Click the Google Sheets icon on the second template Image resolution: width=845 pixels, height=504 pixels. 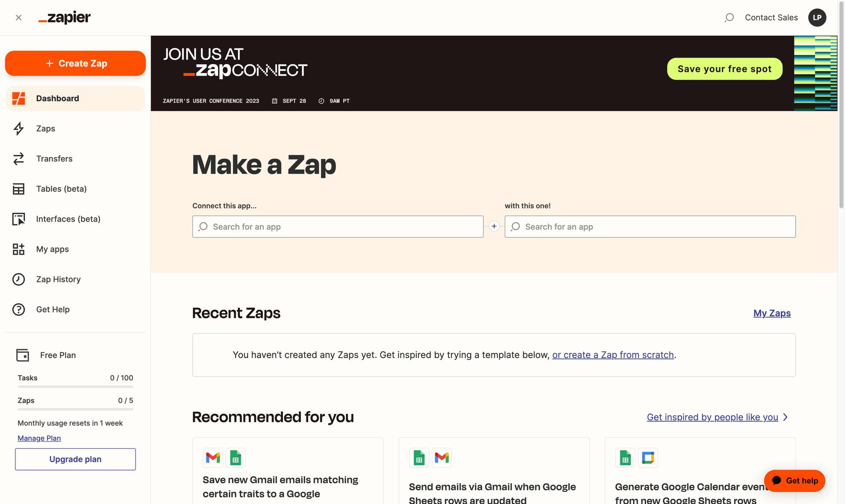[x=419, y=457]
